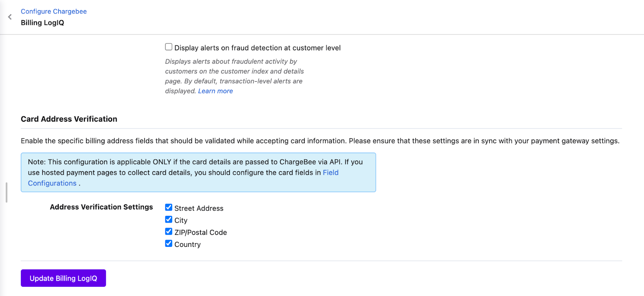Click the 'ZIP/Postal Code' label text
The height and width of the screenshot is (296, 644).
coord(200,232)
